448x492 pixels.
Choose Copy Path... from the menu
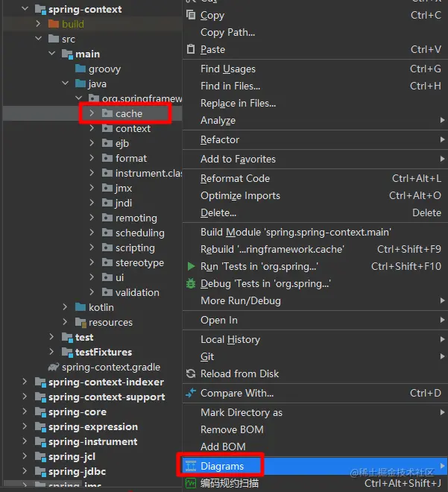[x=315, y=32]
